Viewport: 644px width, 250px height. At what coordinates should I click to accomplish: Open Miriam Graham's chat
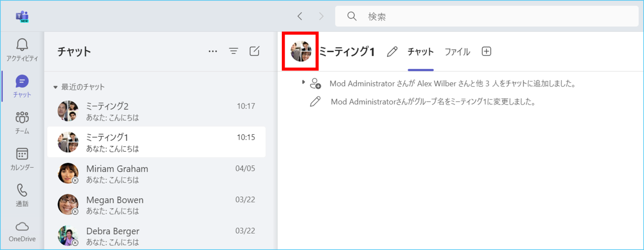tap(156, 173)
